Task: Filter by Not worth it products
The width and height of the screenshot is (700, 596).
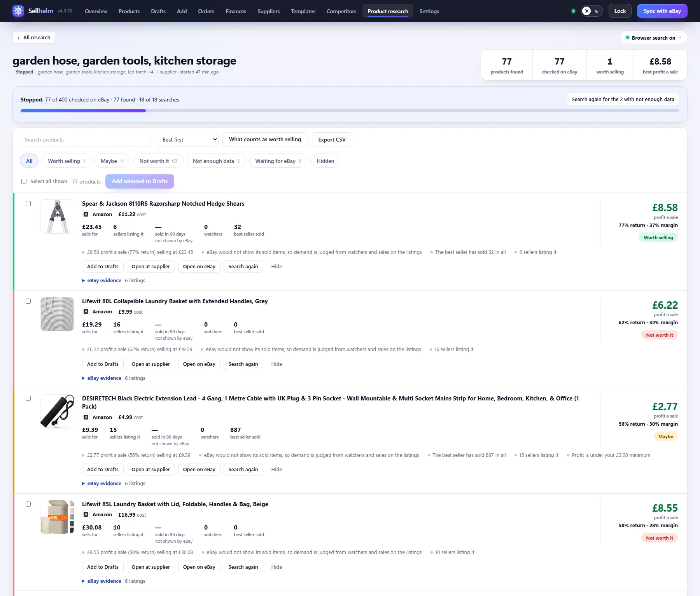Action: point(158,161)
